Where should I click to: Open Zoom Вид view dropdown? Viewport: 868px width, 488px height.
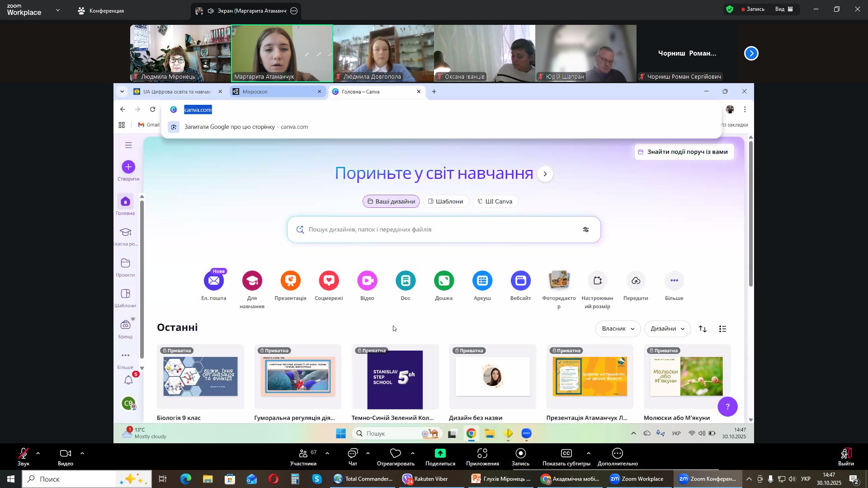784,9
